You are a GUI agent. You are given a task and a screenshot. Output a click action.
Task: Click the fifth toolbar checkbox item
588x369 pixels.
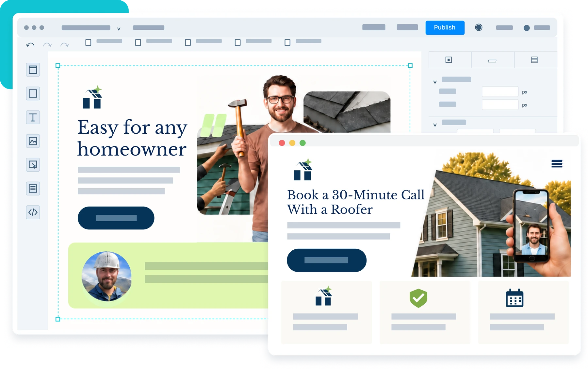303,42
